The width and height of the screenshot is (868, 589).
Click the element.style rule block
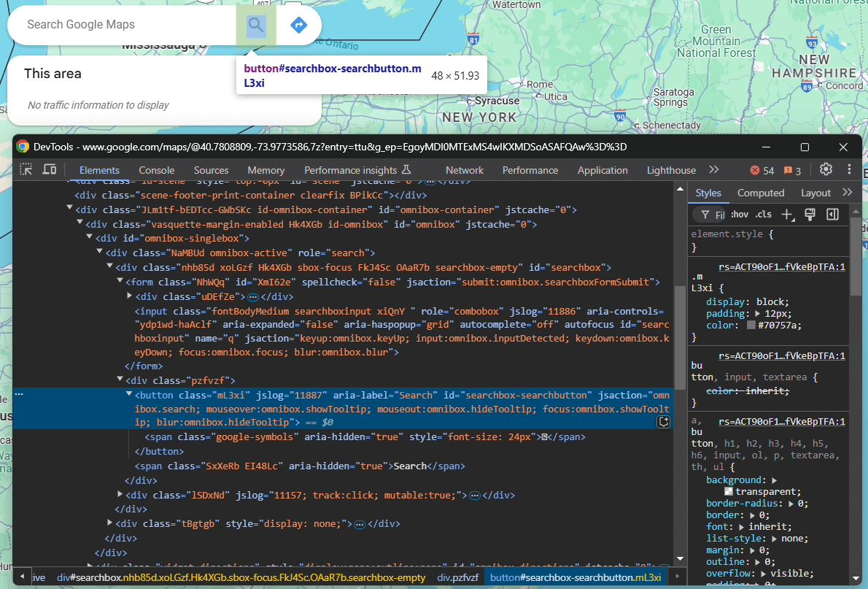point(770,240)
